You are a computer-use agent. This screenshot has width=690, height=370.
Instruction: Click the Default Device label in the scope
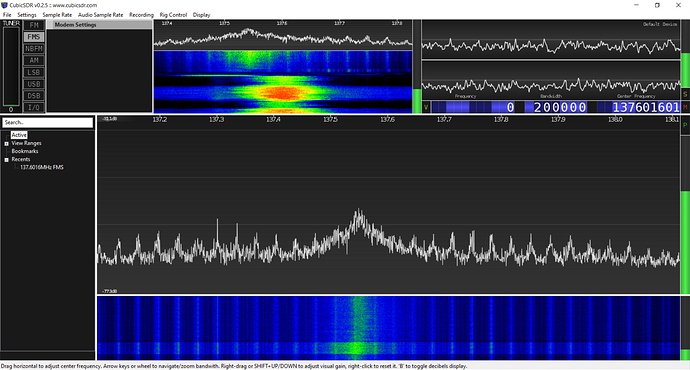click(x=660, y=24)
